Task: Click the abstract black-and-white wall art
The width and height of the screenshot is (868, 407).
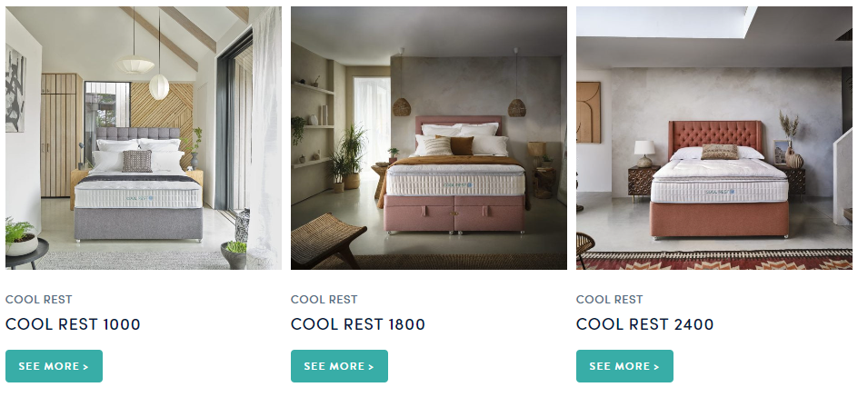Action: [x=15, y=89]
